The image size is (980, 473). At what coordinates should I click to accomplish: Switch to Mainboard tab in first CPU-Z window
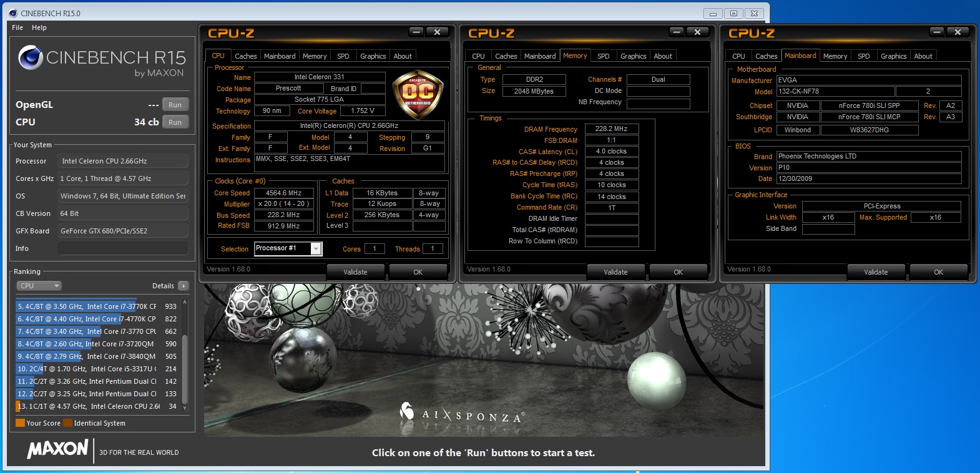(280, 56)
